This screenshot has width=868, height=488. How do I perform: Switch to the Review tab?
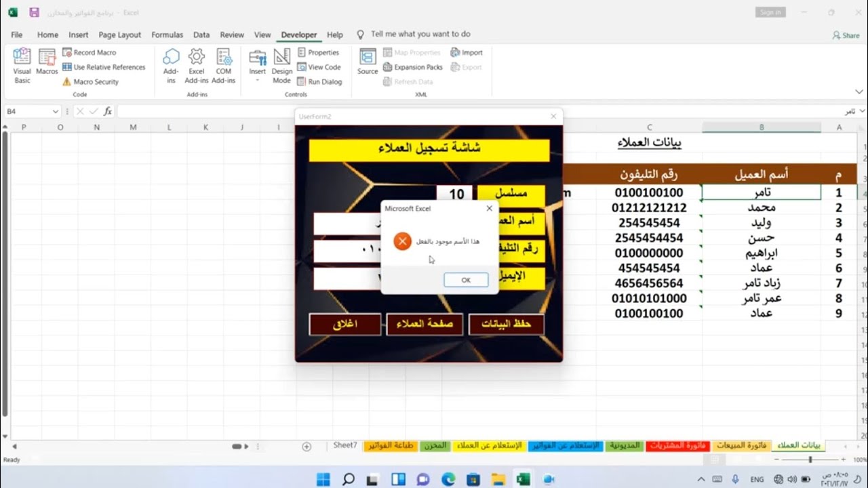232,35
